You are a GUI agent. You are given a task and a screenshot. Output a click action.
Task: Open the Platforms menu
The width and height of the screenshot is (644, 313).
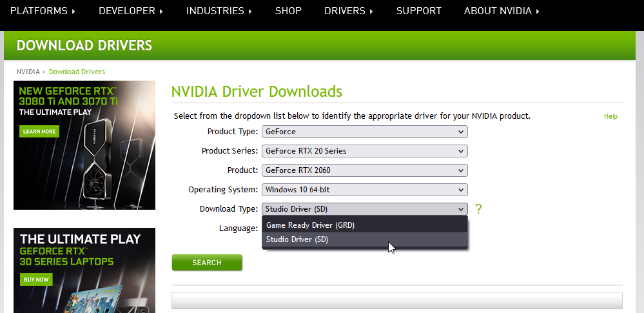[x=43, y=11]
